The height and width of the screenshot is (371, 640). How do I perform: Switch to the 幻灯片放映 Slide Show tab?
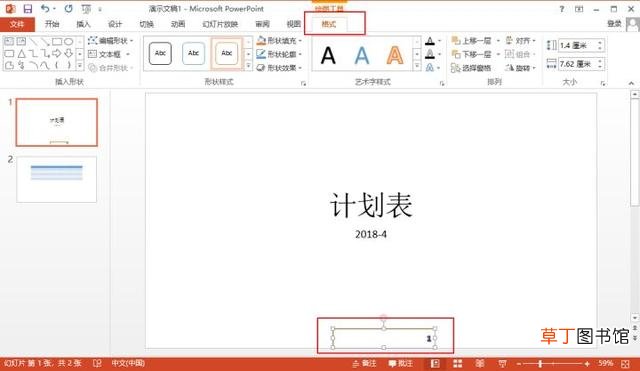[x=220, y=24]
